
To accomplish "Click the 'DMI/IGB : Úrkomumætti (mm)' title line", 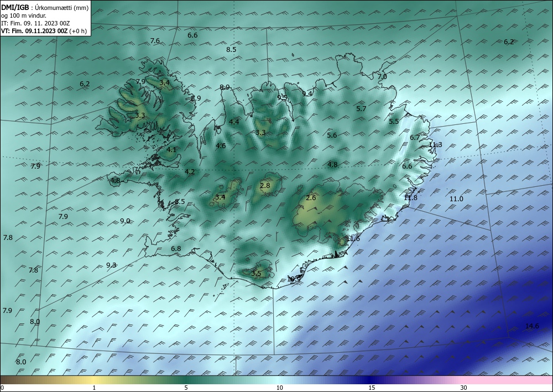I will [45, 8].
